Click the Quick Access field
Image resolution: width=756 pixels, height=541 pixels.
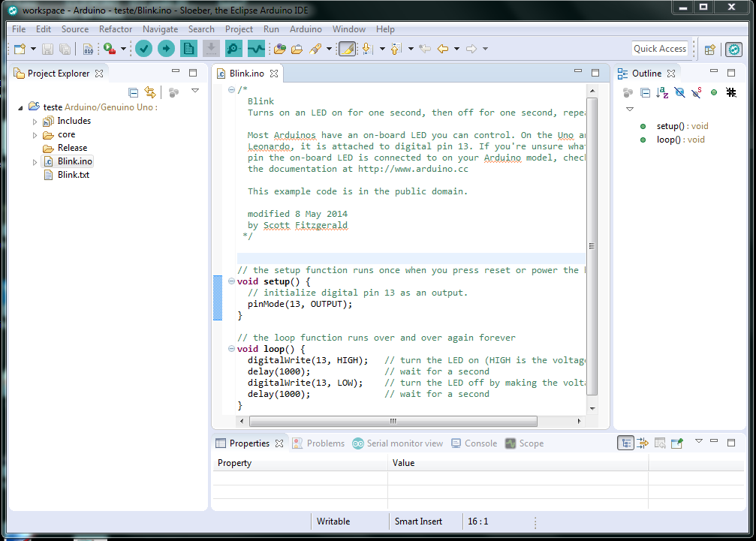point(659,48)
